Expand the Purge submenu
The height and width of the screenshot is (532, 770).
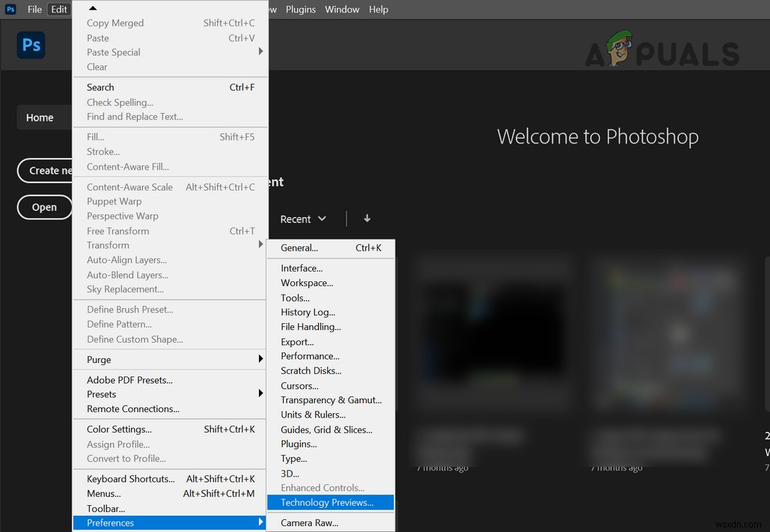coord(169,360)
